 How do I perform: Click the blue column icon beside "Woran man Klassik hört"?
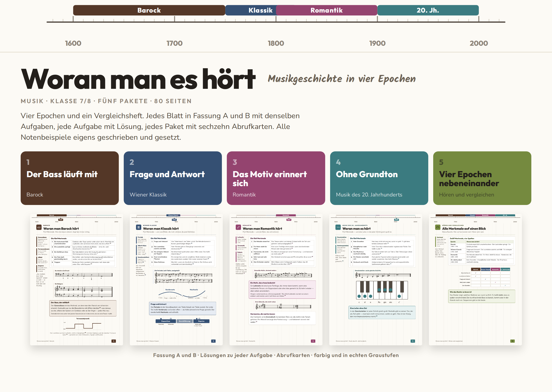(139, 227)
